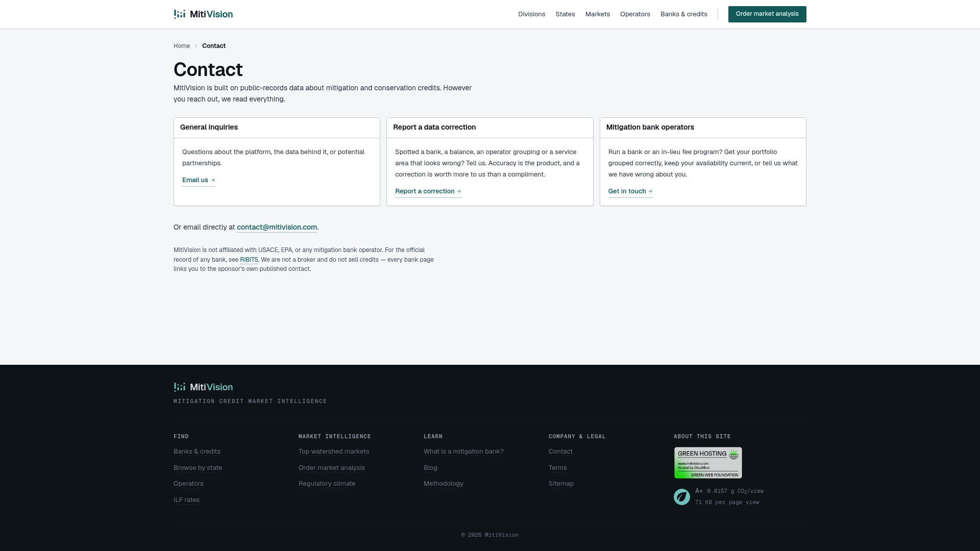Click the Report a data correction heading
The height and width of the screenshot is (551, 980).
click(x=434, y=128)
